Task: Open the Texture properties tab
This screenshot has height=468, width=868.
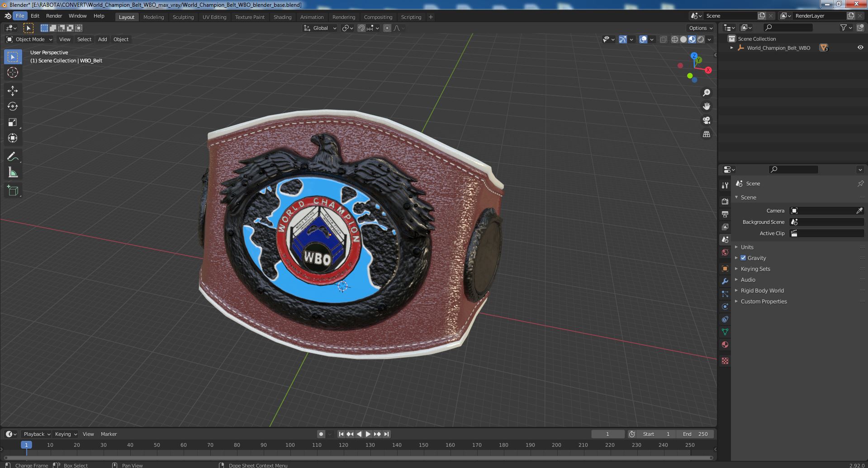Action: coord(725,361)
